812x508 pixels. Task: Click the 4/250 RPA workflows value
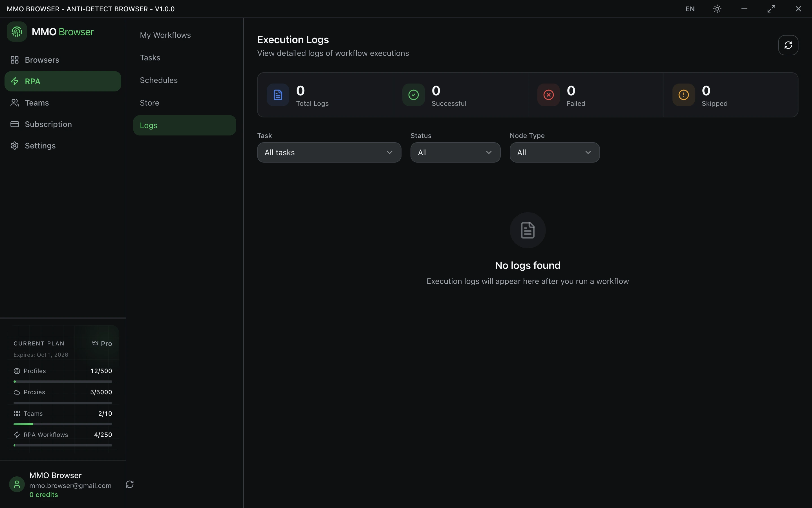click(103, 435)
